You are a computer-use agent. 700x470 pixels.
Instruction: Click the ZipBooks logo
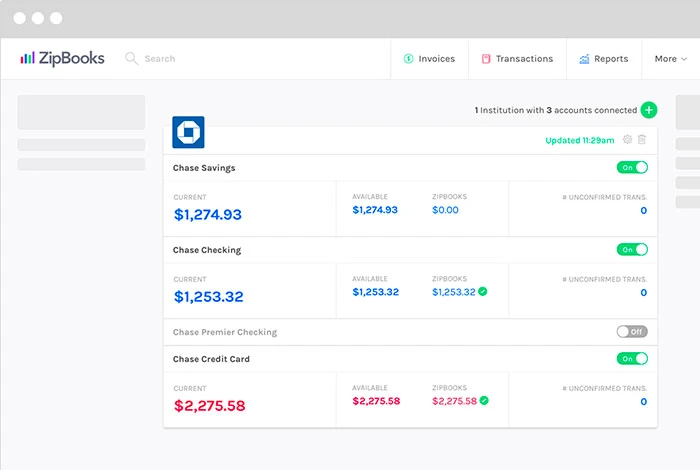(62, 59)
